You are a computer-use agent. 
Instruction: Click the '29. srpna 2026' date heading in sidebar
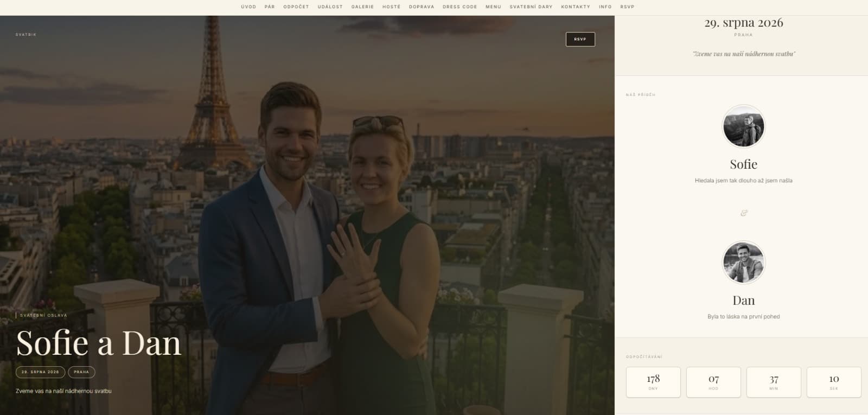click(x=744, y=23)
